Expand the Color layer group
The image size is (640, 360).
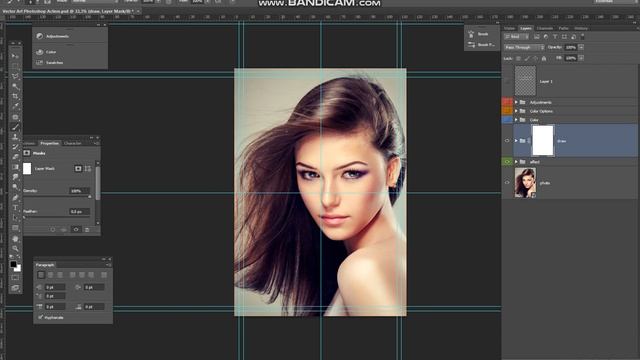point(516,120)
